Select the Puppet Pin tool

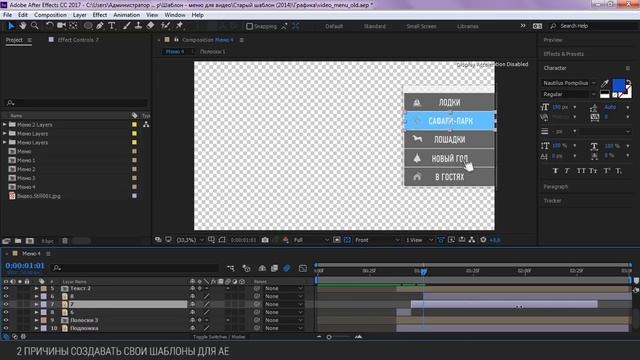point(179,26)
